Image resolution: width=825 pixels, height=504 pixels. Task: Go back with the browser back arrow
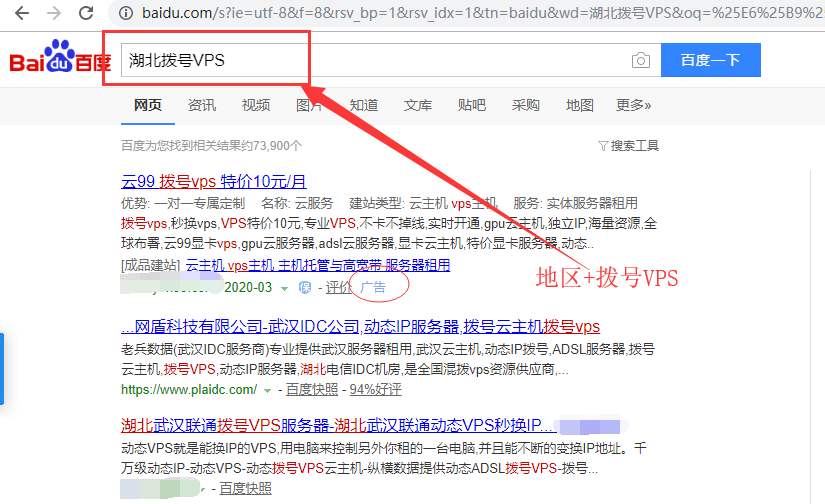click(22, 13)
